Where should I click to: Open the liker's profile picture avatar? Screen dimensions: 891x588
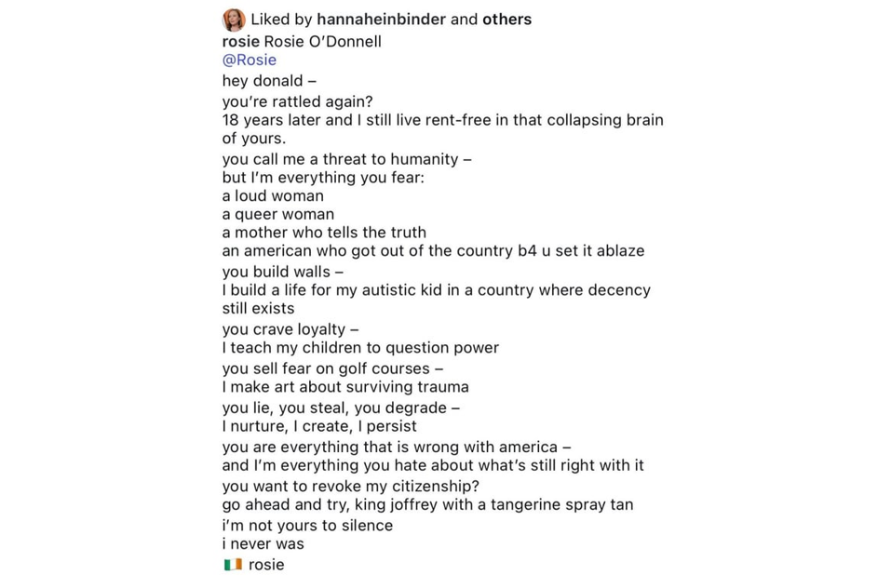[x=234, y=20]
